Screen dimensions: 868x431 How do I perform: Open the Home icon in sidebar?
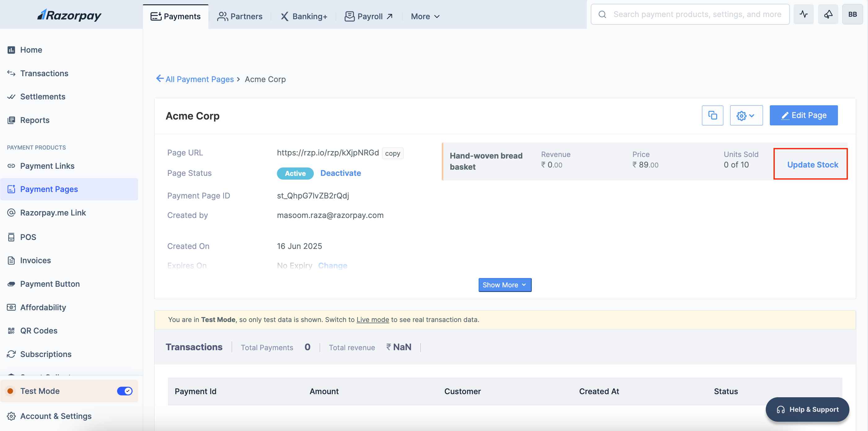(x=11, y=50)
